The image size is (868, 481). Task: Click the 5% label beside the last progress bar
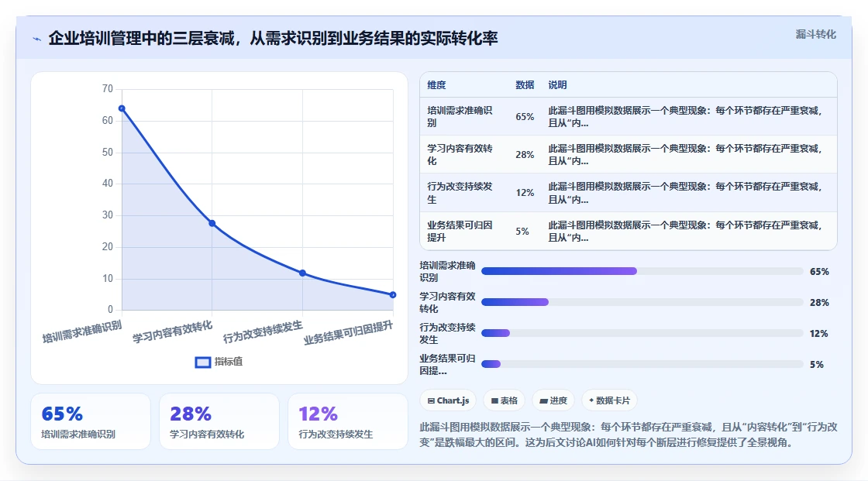click(x=817, y=365)
